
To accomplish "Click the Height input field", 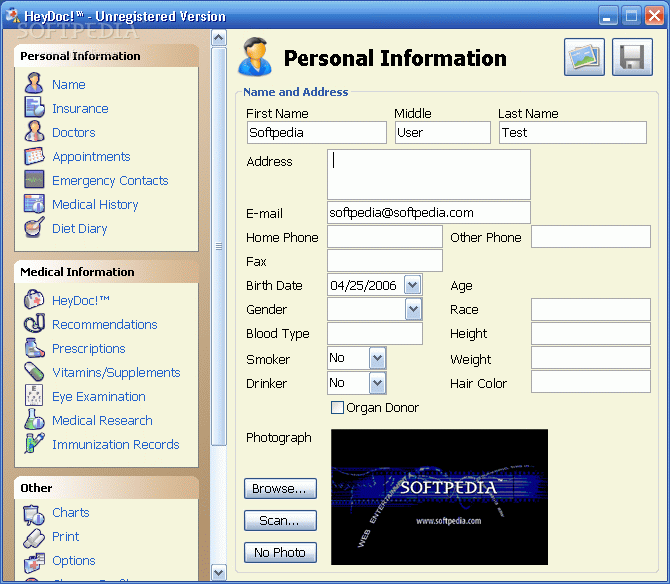I will 591,334.
